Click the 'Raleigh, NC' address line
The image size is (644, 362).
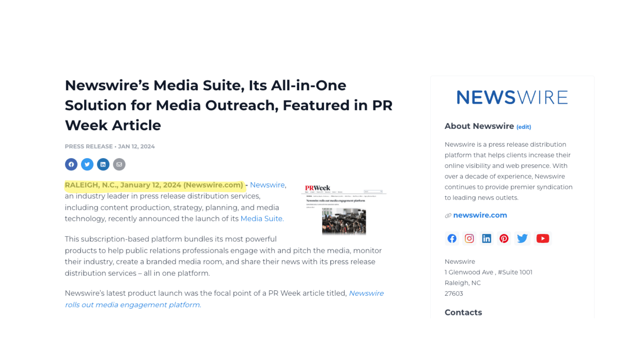pos(463,283)
